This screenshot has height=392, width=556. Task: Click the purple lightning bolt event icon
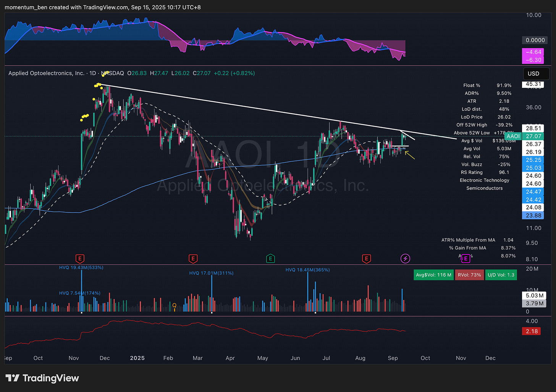tap(405, 259)
